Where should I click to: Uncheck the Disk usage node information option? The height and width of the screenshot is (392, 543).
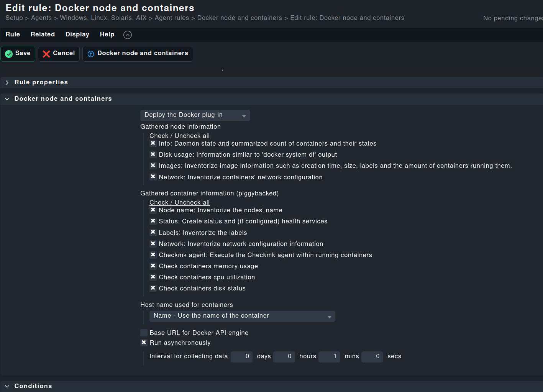click(x=153, y=154)
